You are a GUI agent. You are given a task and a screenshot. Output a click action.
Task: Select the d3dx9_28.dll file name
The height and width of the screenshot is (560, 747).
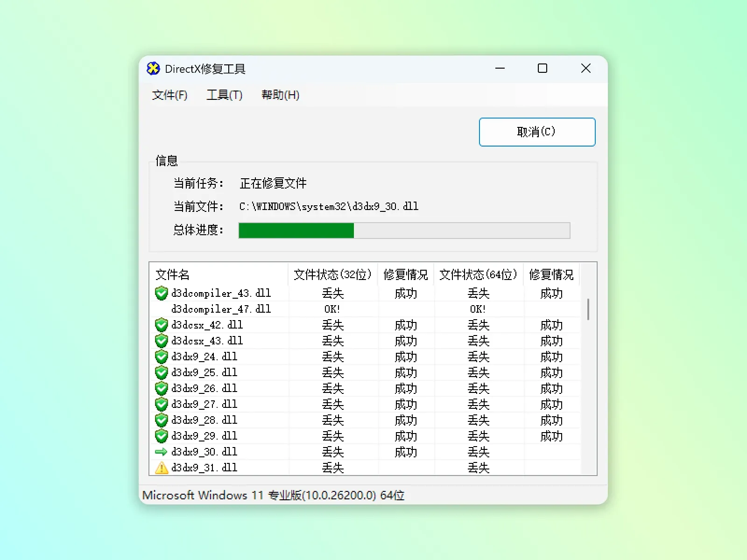204,420
